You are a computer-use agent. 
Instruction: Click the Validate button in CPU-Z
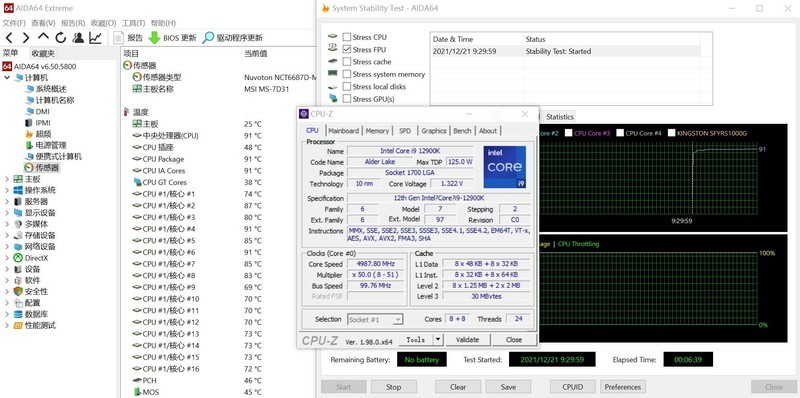tap(467, 339)
